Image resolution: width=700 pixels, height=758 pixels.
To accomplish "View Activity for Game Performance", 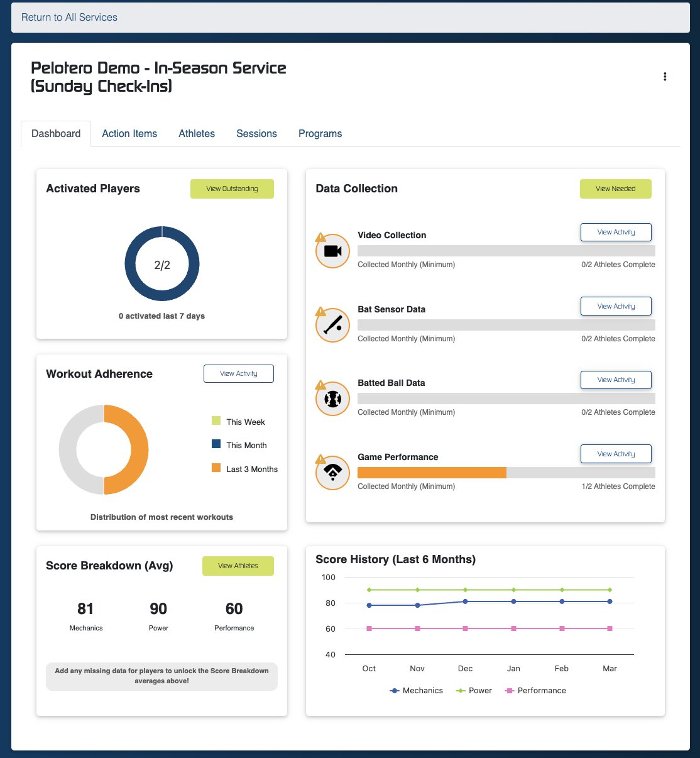I will [616, 454].
